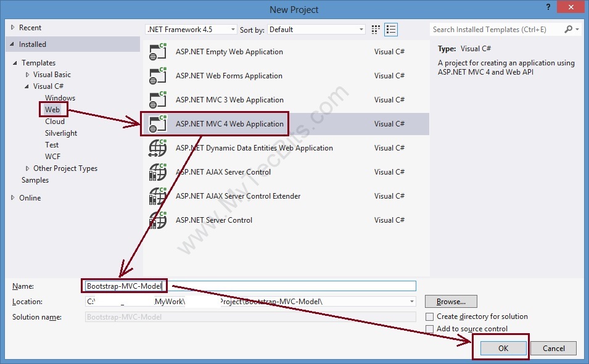Click the OK button
This screenshot has width=589, height=364.
point(503,348)
